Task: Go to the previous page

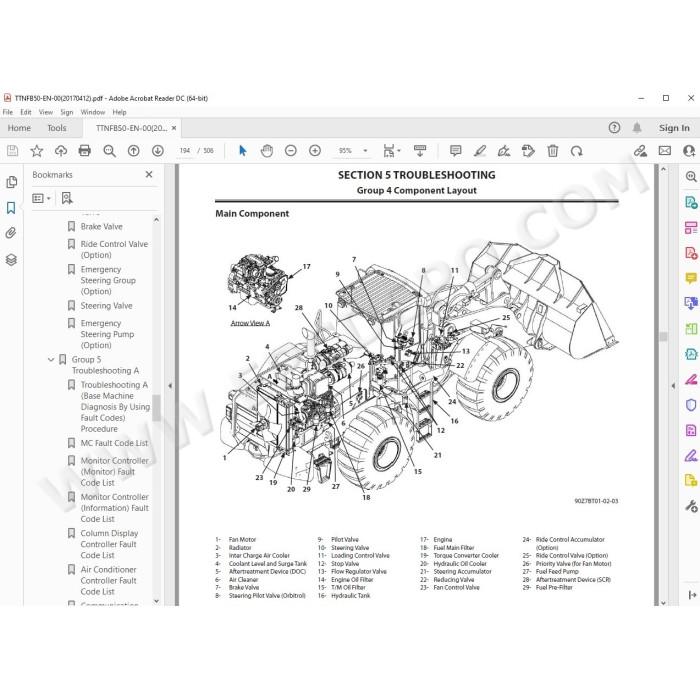Action: coord(133,151)
